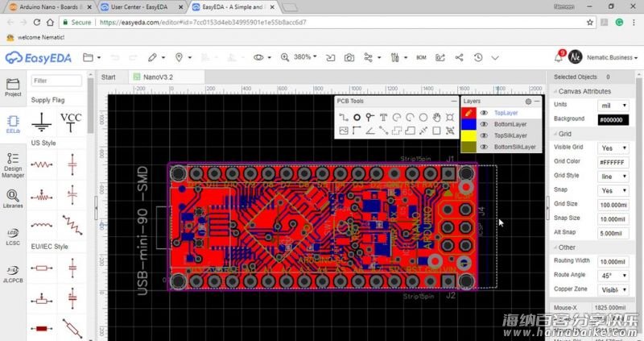Minimize the PCB Tools panel
The height and width of the screenshot is (341, 644).
coord(453,101)
